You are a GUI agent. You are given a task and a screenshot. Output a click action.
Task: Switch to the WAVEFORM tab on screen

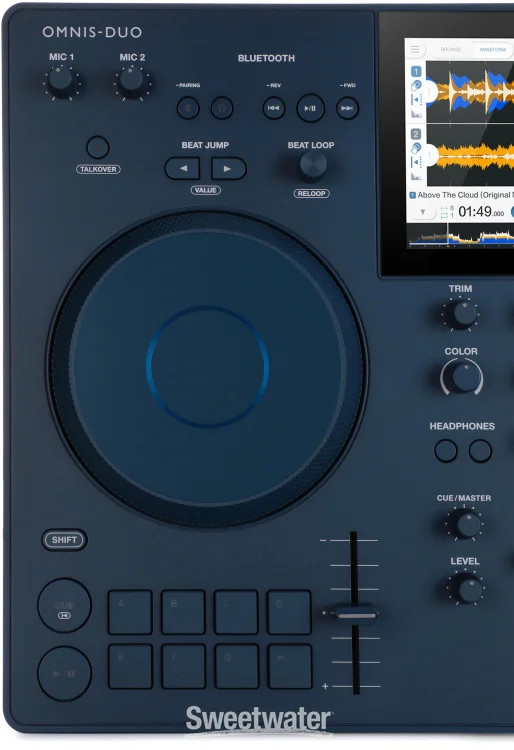[x=492, y=50]
